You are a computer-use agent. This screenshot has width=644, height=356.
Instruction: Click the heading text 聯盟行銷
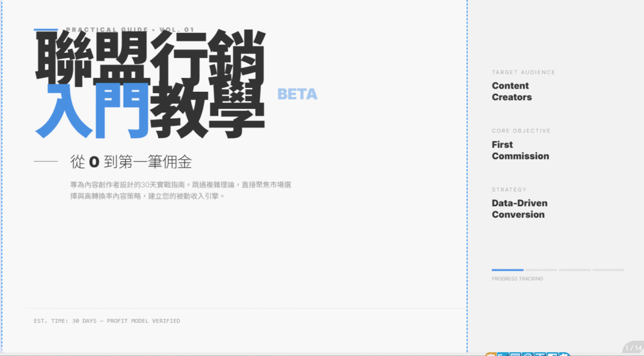[x=150, y=58]
